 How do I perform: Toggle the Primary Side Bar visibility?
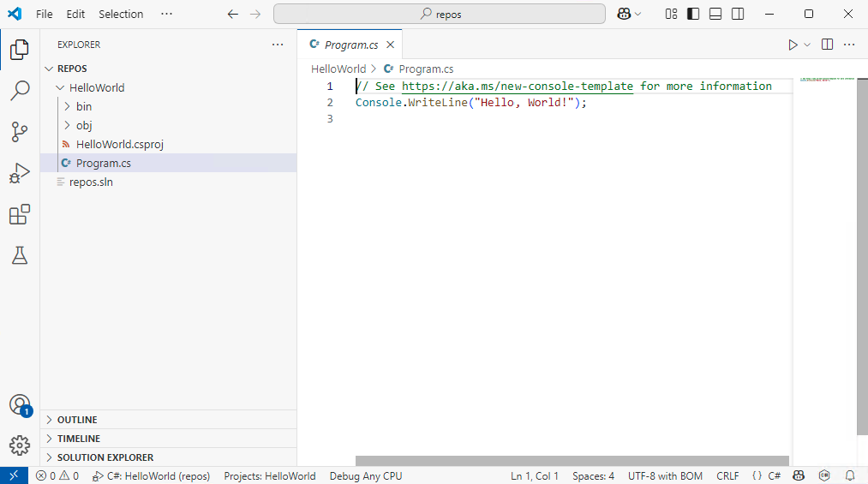point(693,14)
